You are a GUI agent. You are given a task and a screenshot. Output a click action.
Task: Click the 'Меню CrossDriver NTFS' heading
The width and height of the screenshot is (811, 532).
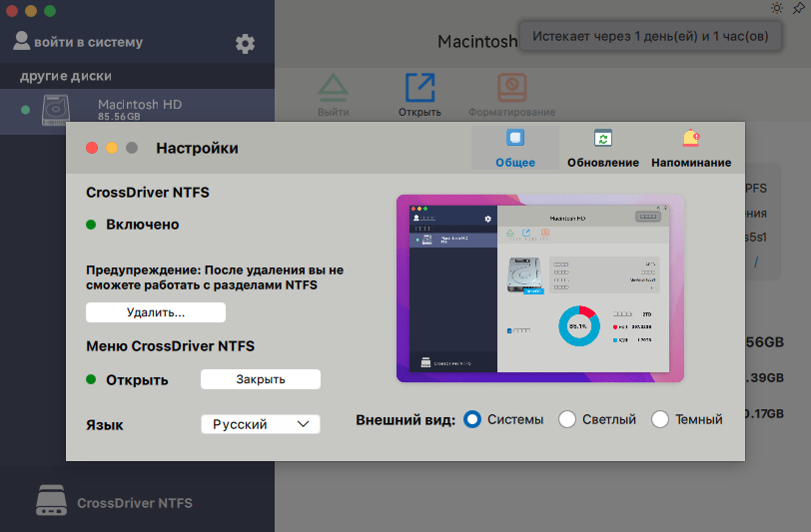point(170,346)
